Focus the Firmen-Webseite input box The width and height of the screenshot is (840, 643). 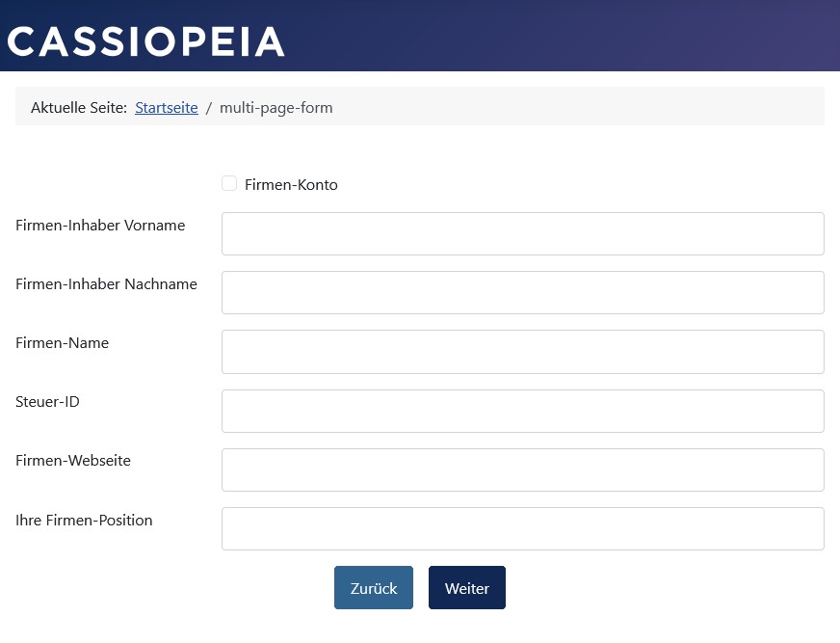click(x=522, y=470)
